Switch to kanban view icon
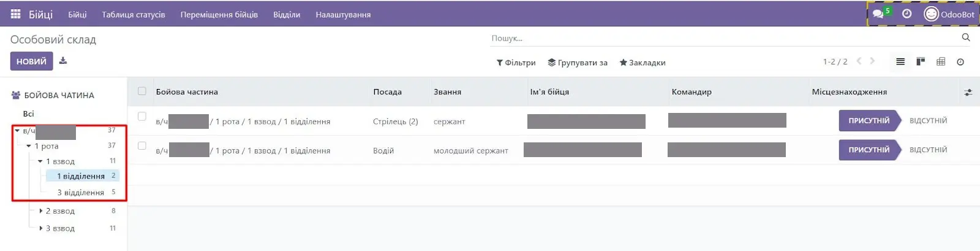This screenshot has height=251, width=980. click(921, 61)
